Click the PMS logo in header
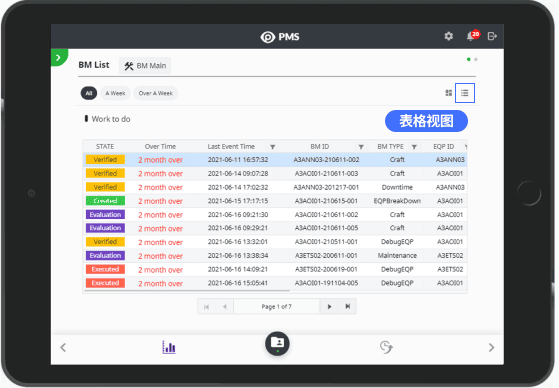Viewport: 559px width, 388px height. 280,37
